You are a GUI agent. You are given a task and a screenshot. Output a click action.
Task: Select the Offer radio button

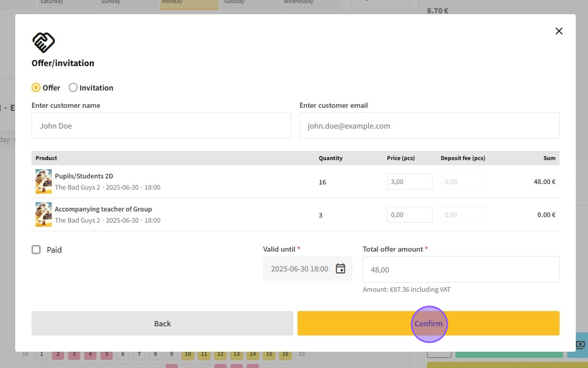[x=36, y=88]
